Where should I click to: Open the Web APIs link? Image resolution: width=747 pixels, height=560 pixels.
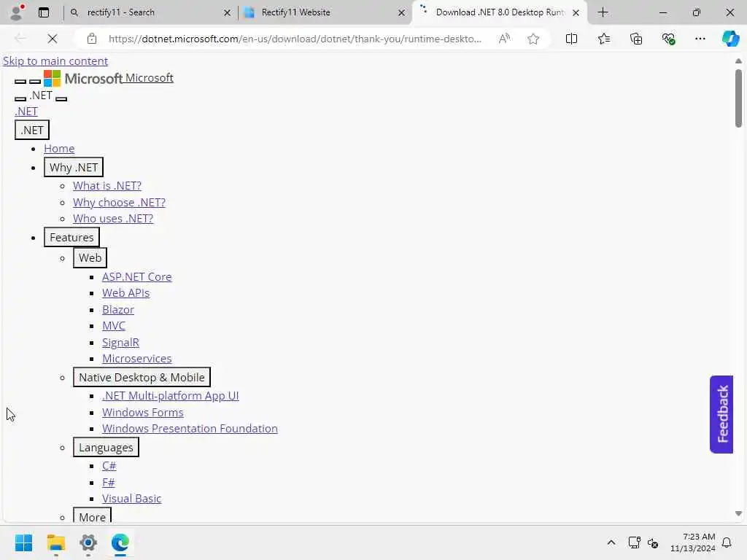coord(125,293)
